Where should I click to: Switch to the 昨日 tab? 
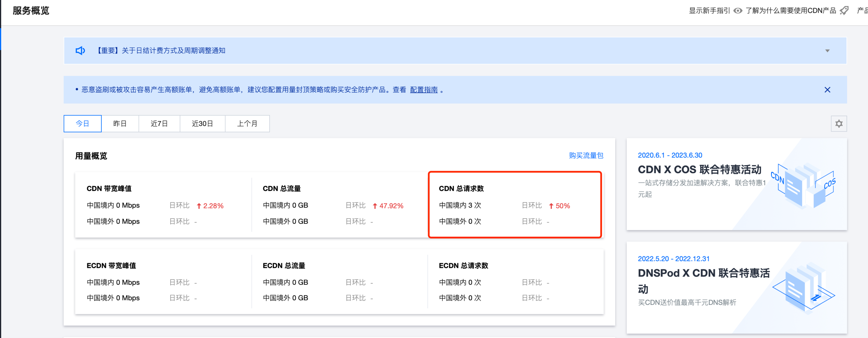pyautogui.click(x=120, y=124)
